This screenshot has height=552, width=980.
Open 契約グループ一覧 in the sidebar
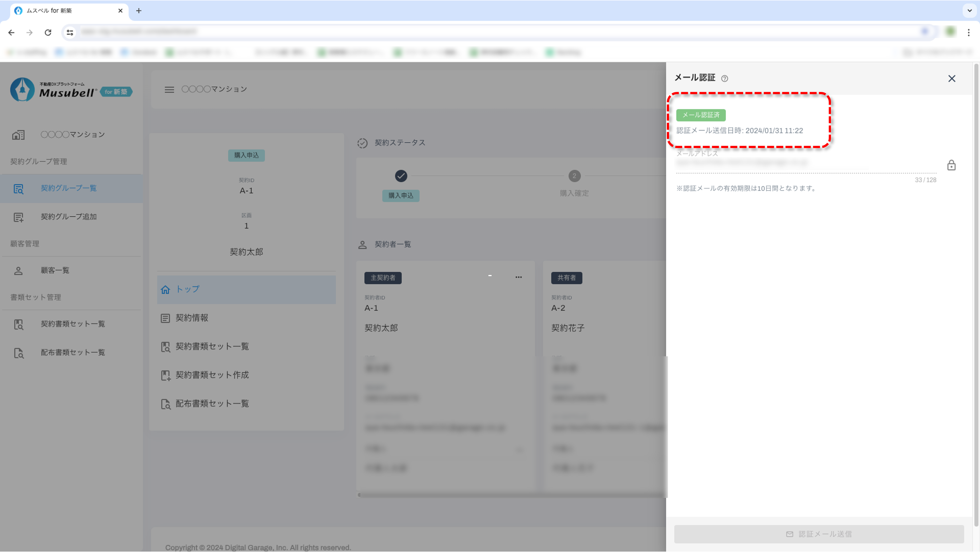pyautogui.click(x=68, y=188)
